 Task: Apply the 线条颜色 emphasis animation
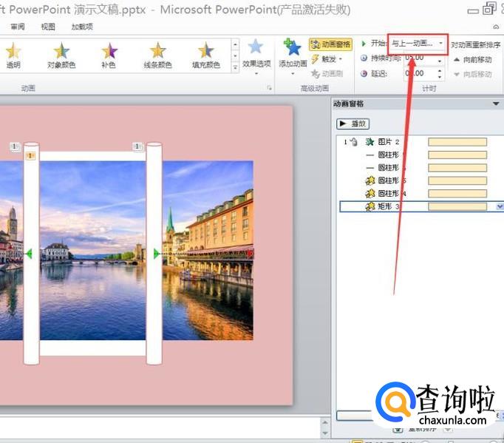(x=157, y=55)
